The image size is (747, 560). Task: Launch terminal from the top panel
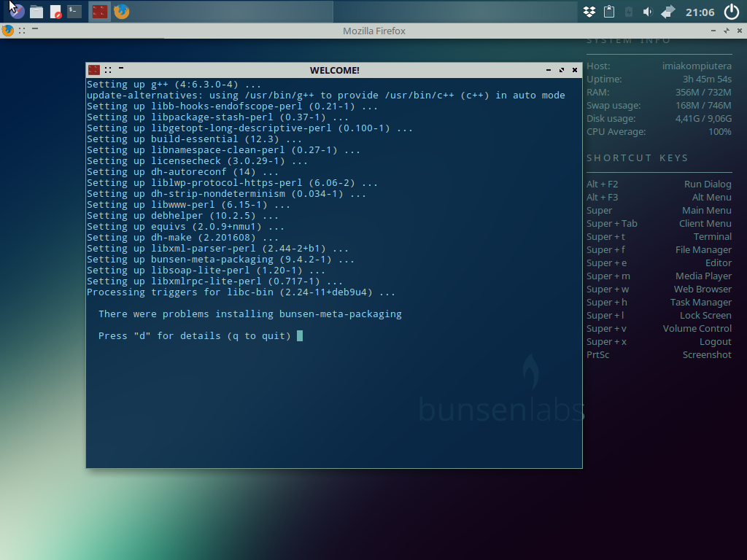pyautogui.click(x=74, y=12)
